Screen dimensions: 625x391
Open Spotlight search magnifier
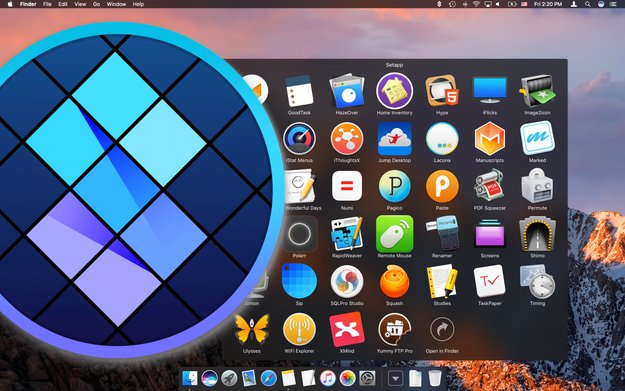point(588,4)
